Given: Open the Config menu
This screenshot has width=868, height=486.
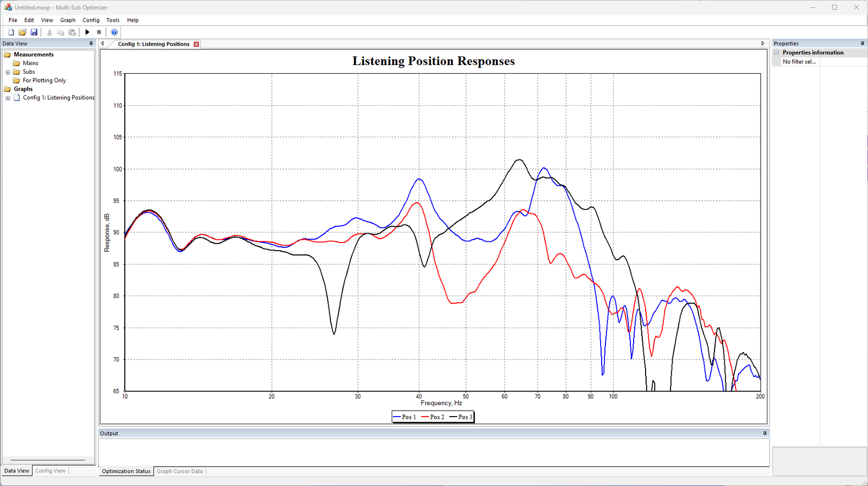Looking at the screenshot, I should (x=91, y=20).
